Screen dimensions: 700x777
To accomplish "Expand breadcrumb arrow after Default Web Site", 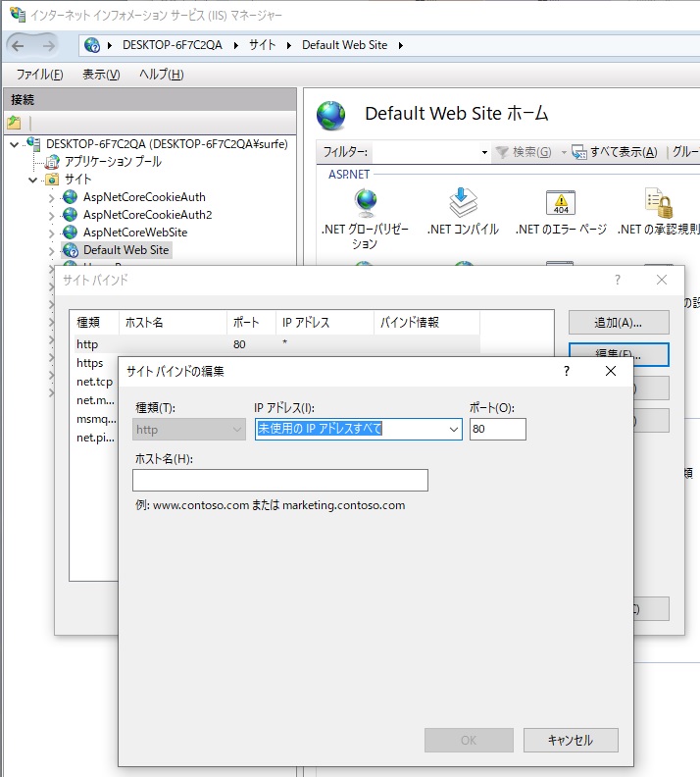I will tap(401, 45).
